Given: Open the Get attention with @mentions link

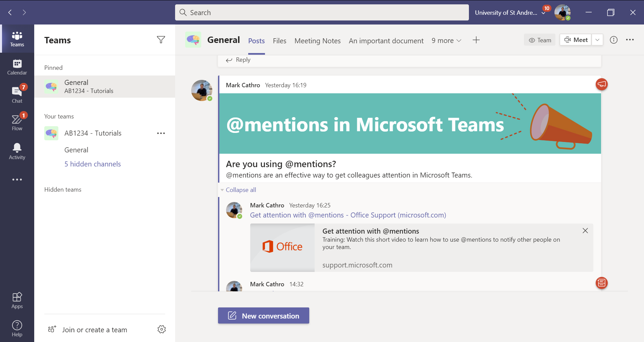Looking at the screenshot, I should tap(348, 215).
